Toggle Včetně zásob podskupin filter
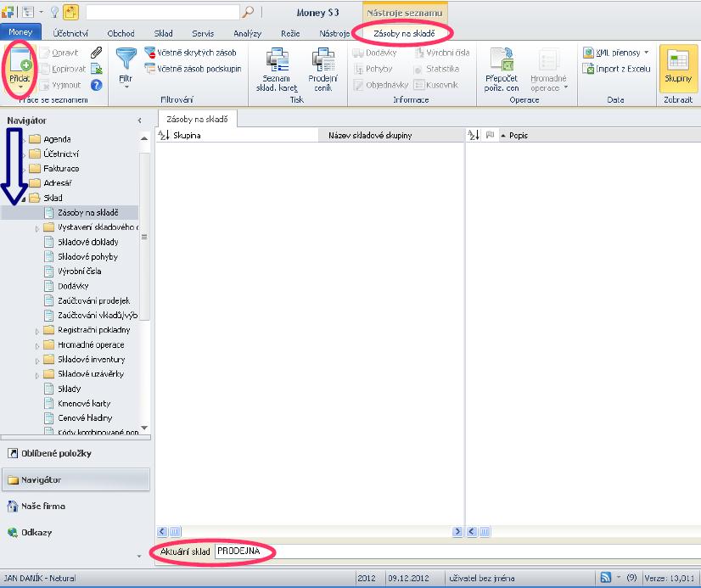701x588 pixels. [x=193, y=69]
